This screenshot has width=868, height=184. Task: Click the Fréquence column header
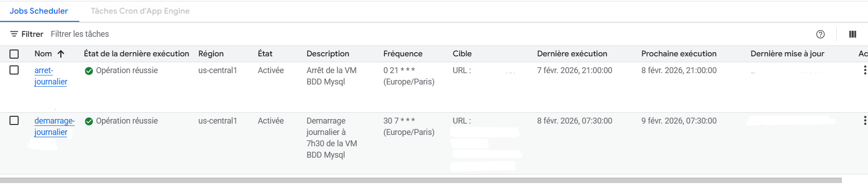click(x=402, y=54)
